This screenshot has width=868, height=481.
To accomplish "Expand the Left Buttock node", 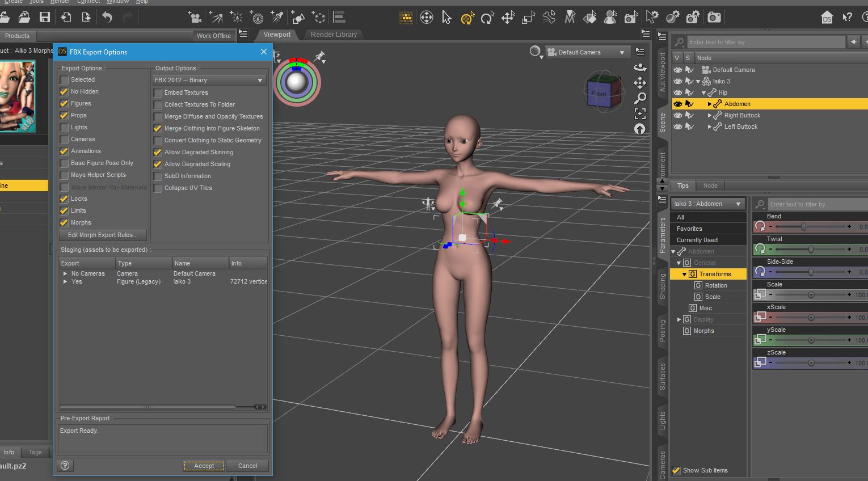I will (x=710, y=126).
